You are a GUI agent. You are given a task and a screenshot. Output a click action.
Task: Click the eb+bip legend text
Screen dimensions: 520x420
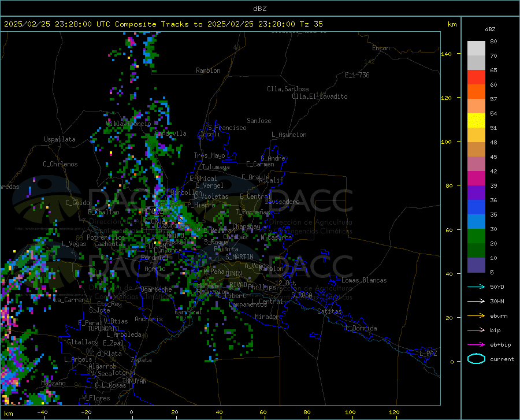point(500,345)
